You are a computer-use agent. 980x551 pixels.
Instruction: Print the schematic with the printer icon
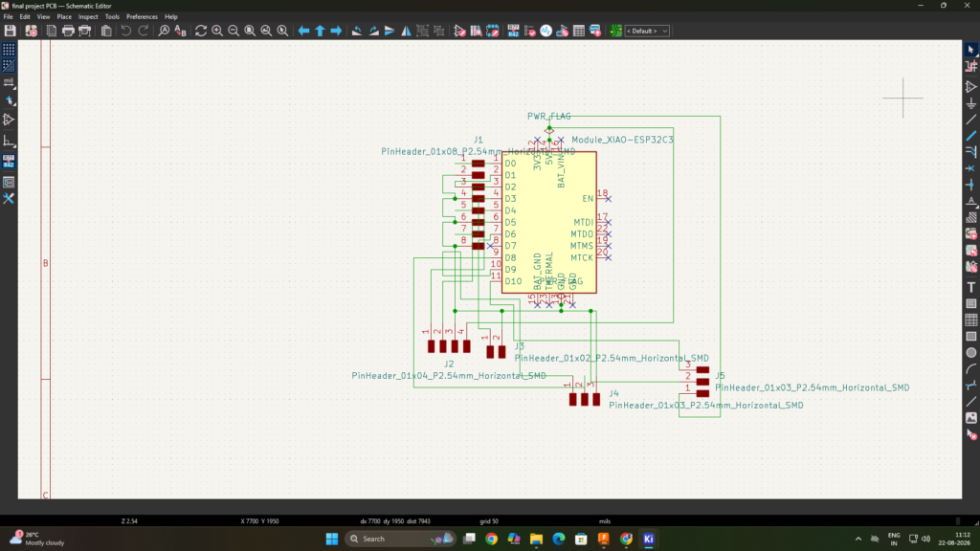68,31
